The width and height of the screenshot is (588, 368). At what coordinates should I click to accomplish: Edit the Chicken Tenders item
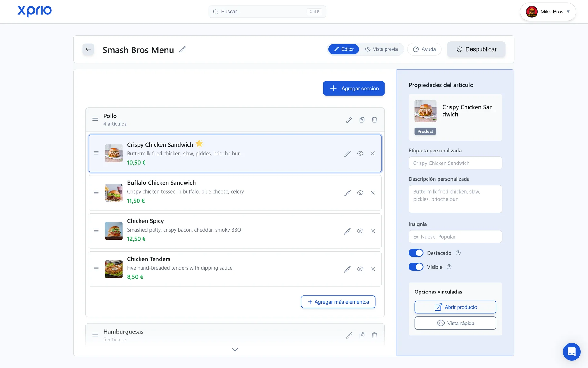tap(347, 269)
